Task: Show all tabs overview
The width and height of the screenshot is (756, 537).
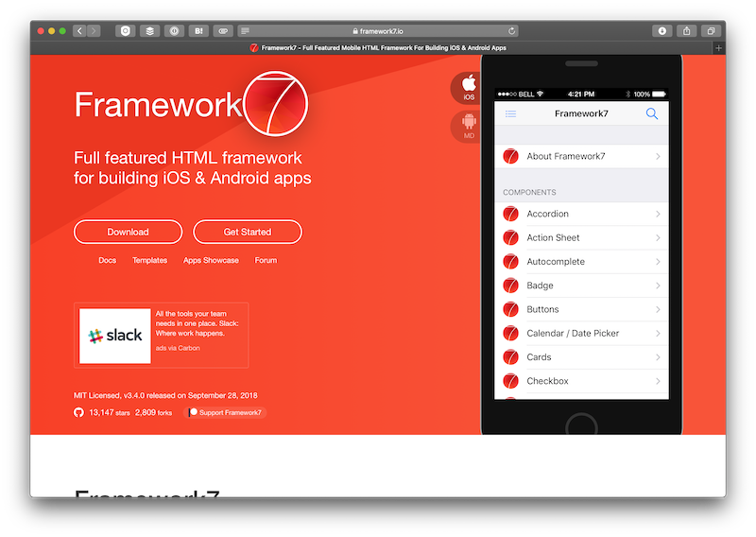Action: [x=711, y=31]
